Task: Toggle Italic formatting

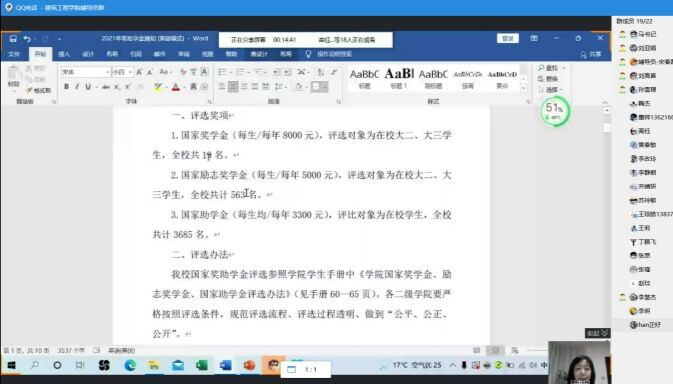Action: [77, 87]
